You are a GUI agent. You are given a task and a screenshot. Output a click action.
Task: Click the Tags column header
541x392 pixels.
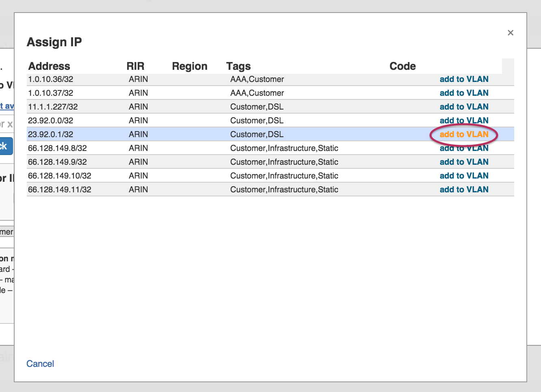(238, 66)
